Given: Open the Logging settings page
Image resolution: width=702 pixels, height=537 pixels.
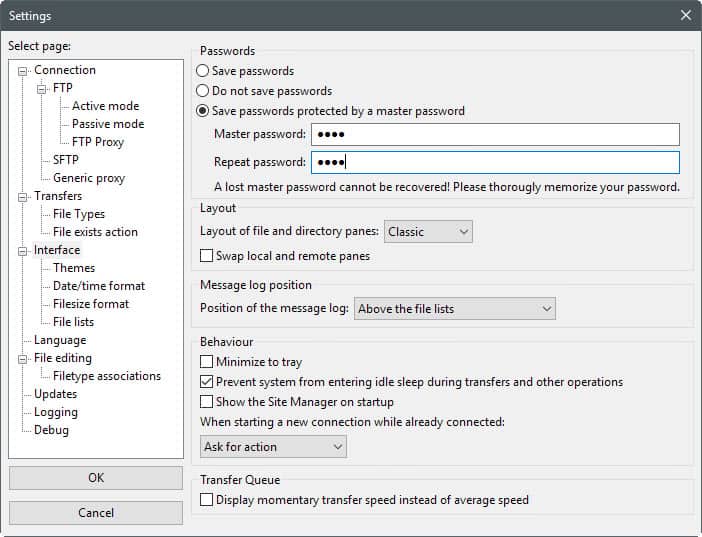Looking at the screenshot, I should point(56,412).
